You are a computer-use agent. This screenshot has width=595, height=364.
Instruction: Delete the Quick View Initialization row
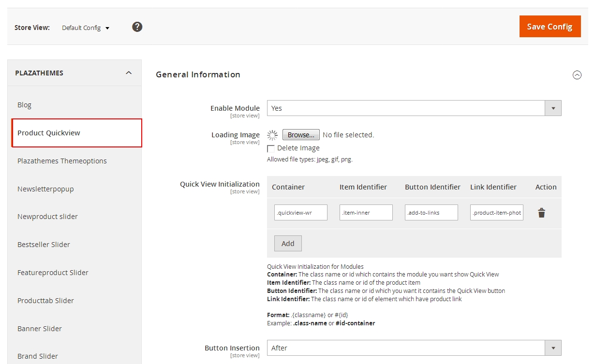[x=541, y=213]
